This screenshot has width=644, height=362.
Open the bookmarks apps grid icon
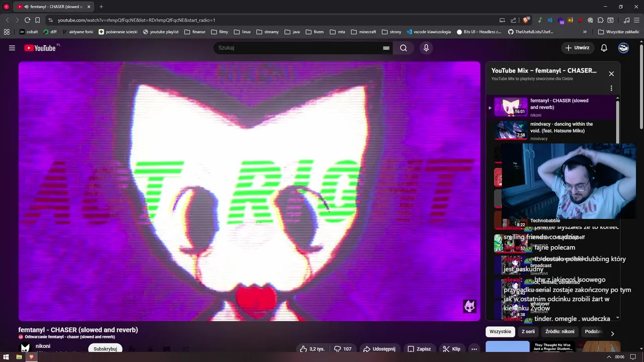(x=7, y=32)
